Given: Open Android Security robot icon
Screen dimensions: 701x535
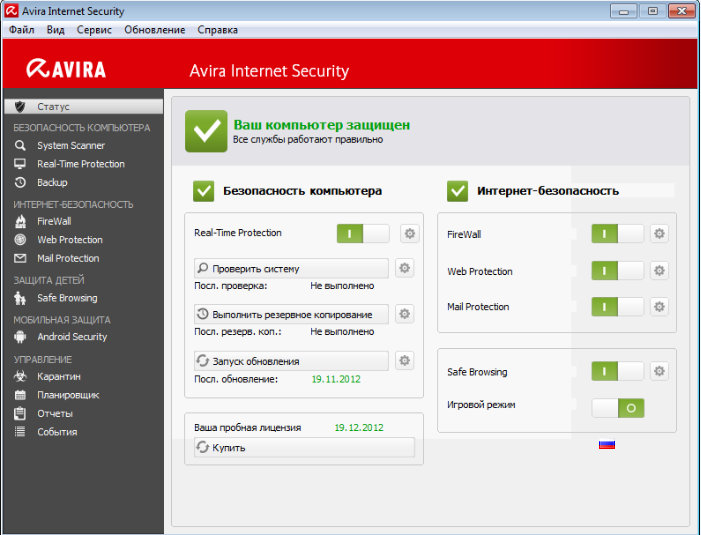Looking at the screenshot, I should point(20,337).
